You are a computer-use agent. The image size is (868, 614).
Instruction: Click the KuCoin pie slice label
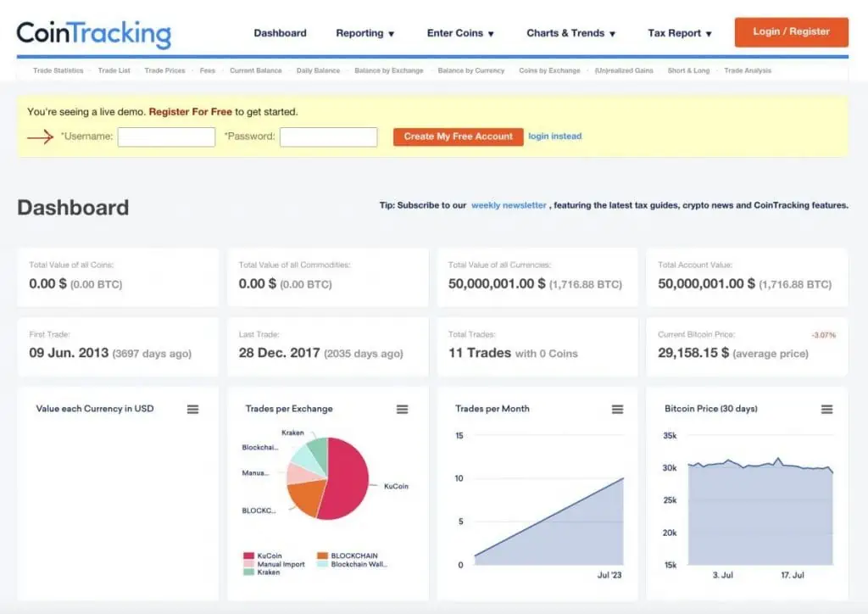pyautogui.click(x=397, y=486)
